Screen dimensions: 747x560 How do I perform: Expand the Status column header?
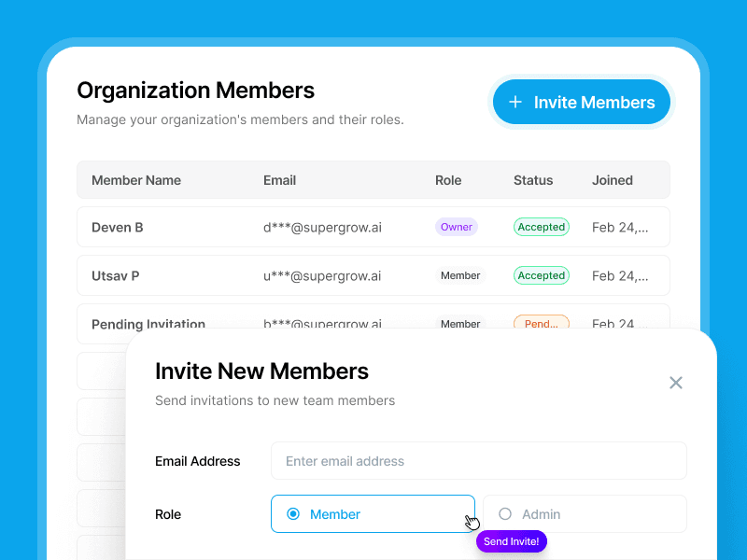(533, 180)
